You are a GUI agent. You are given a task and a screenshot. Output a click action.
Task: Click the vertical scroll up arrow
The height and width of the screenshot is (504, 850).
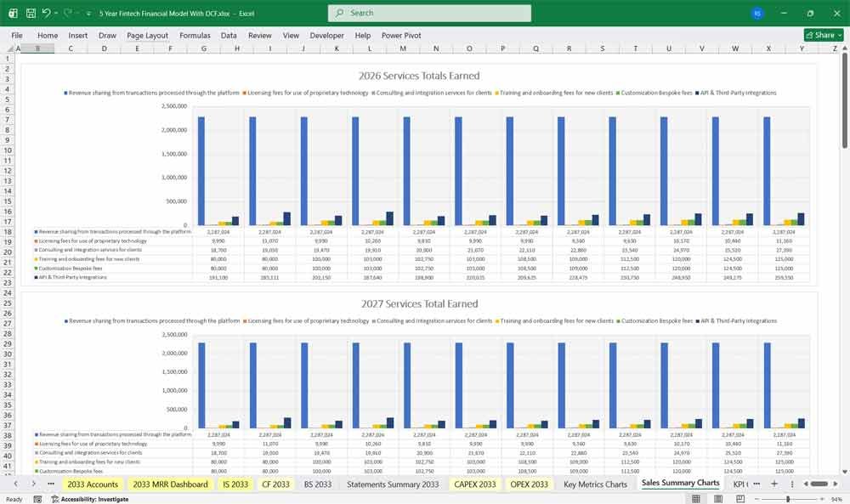pos(845,48)
